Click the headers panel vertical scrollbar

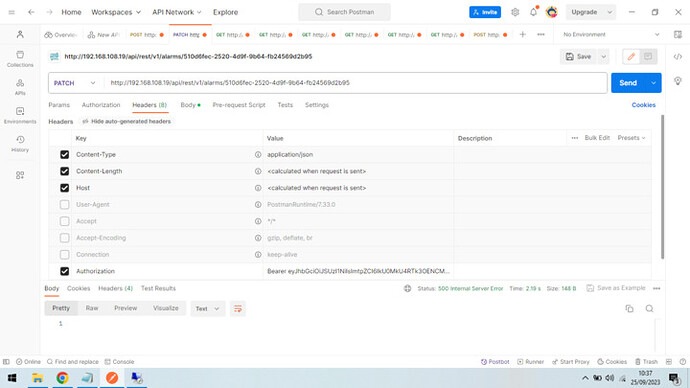coord(662,187)
